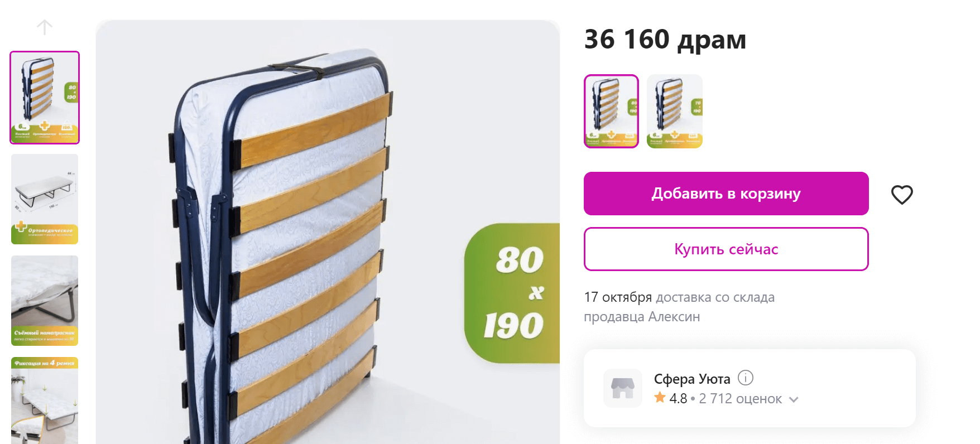Add item to favorites with the heart icon

click(902, 194)
